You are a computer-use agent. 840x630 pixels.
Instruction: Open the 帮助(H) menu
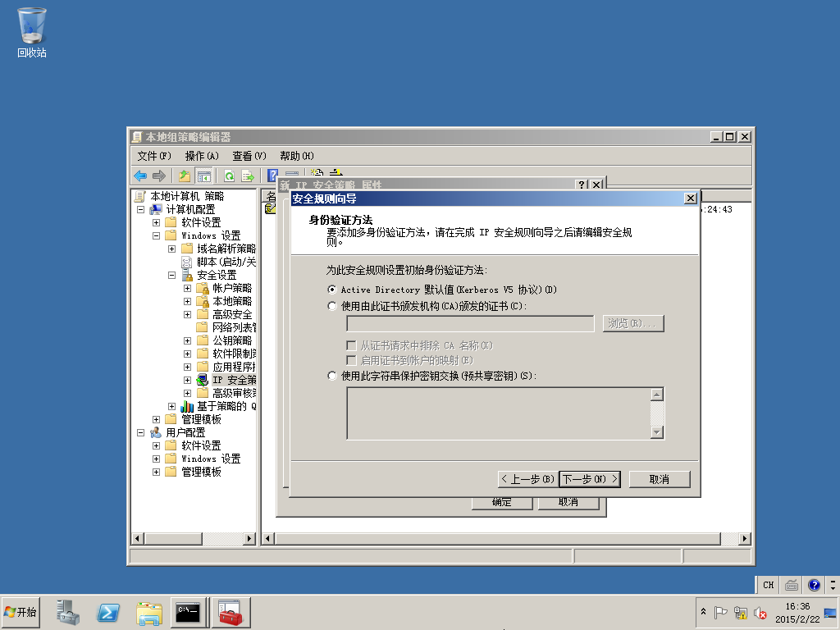tap(297, 156)
